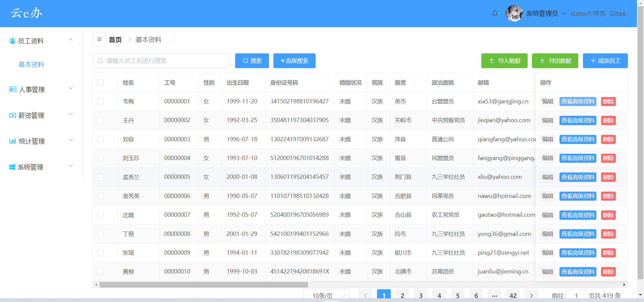Click 编辑 for employee 孟秀兰
This screenshot has width=644, height=302.
pyautogui.click(x=547, y=177)
